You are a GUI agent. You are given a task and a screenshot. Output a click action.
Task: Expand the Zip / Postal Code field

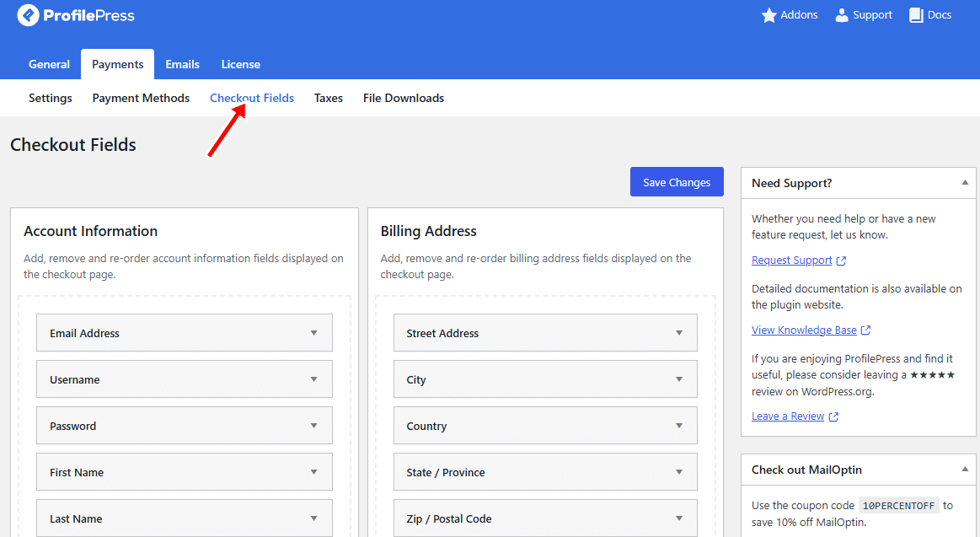click(678, 518)
